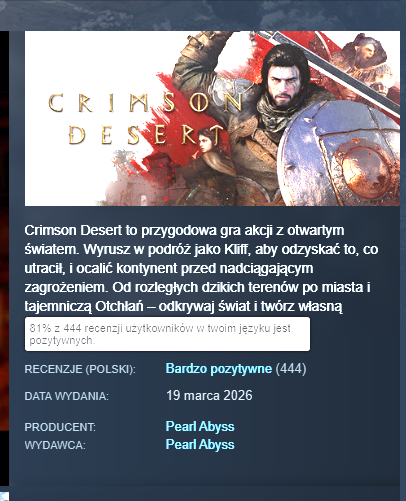Viewport: 406px width, 501px height.
Task: Click the PRODUCENT label
Action: point(60,427)
